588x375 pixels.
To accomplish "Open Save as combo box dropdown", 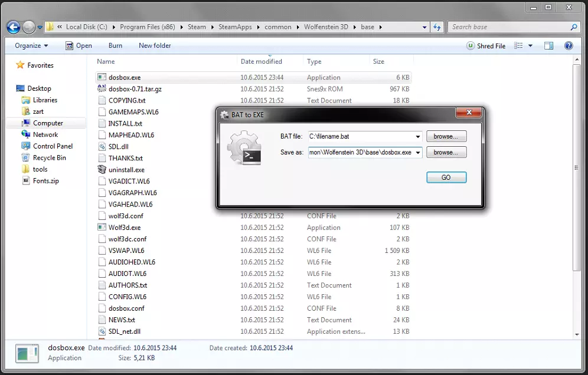I will click(x=418, y=153).
